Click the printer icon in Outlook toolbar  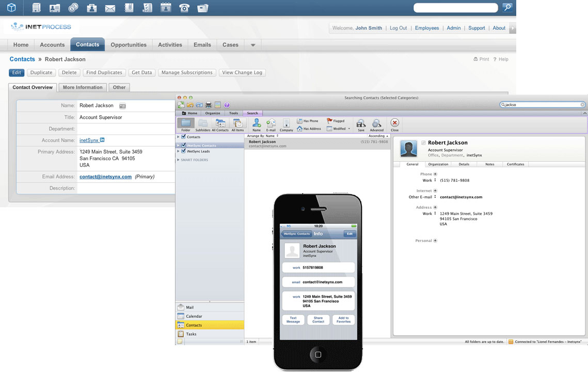pos(209,105)
